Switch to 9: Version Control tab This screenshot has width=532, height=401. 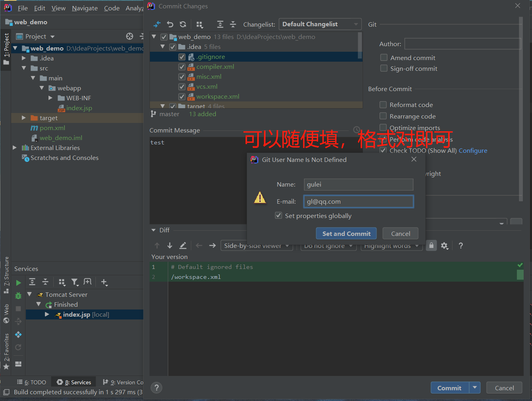click(123, 382)
